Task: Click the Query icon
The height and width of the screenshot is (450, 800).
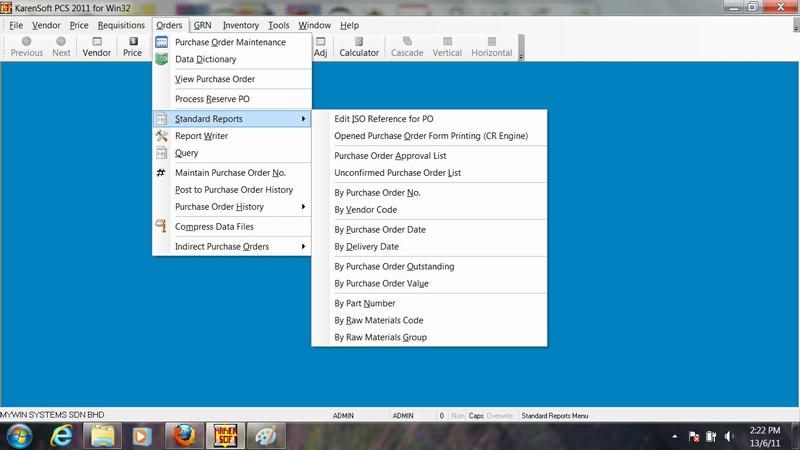Action: 162,153
